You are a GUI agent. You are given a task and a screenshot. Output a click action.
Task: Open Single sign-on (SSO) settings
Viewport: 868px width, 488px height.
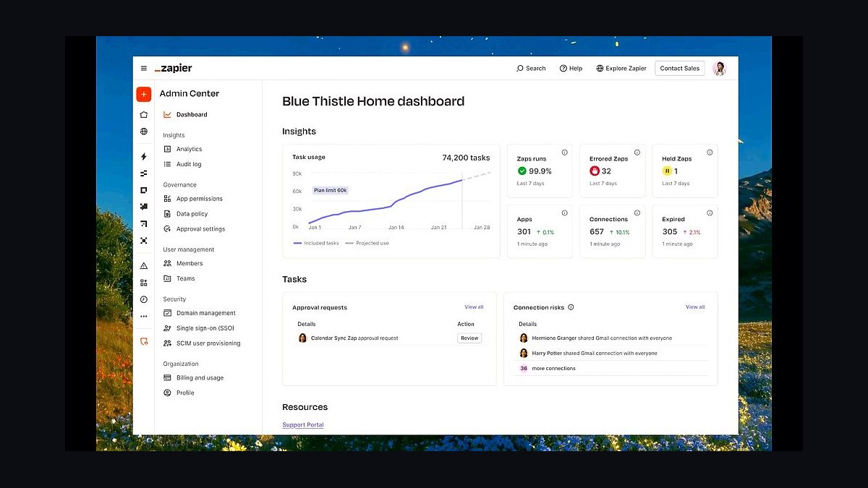pos(199,328)
